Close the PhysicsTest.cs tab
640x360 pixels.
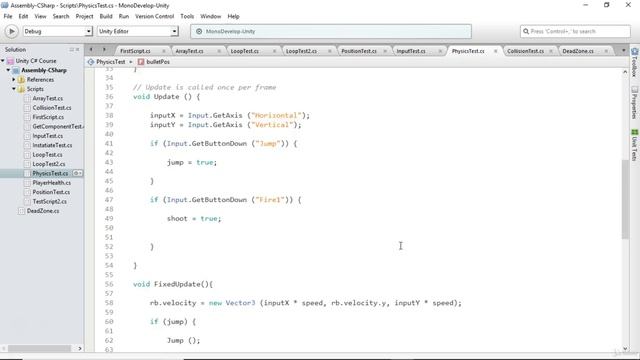click(496, 51)
